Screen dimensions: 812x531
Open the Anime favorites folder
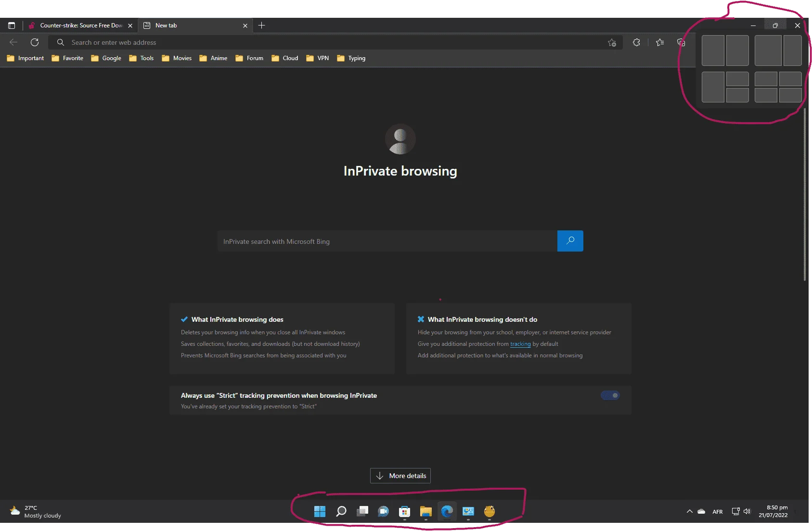(213, 58)
